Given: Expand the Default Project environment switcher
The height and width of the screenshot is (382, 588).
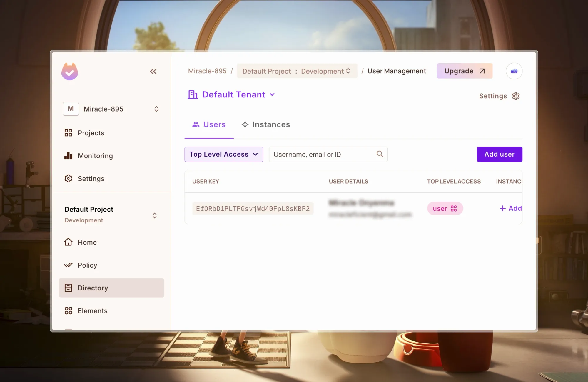Looking at the screenshot, I should 154,215.
